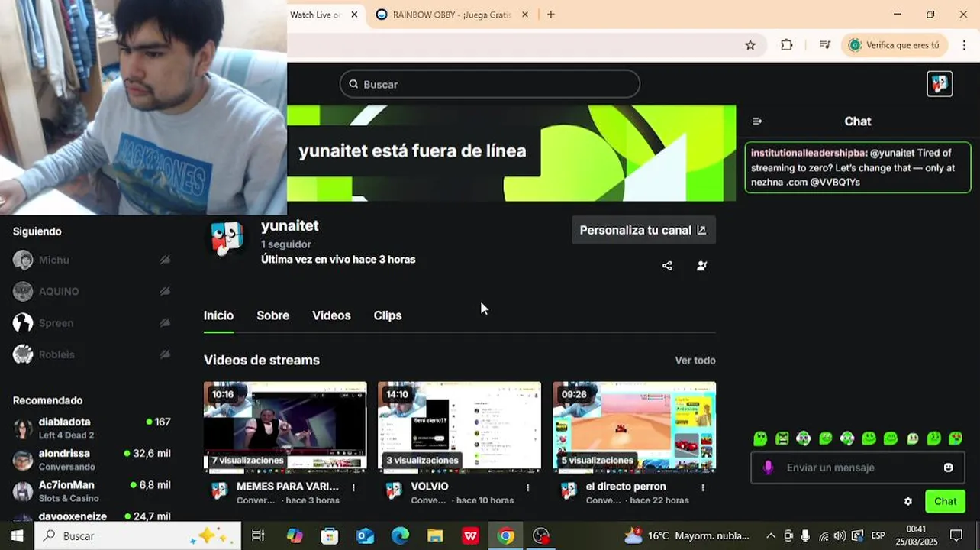This screenshot has width=980, height=550.
Task: Click the volume icon in system tray
Action: click(840, 536)
